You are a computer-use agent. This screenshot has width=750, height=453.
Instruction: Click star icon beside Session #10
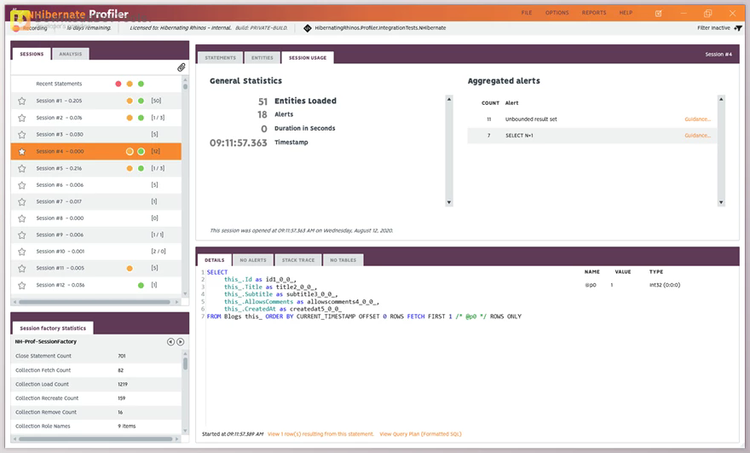[x=22, y=252]
